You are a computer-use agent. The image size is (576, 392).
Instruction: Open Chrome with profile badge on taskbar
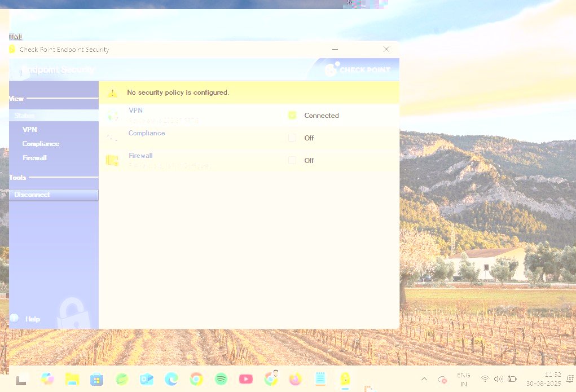coord(271,378)
